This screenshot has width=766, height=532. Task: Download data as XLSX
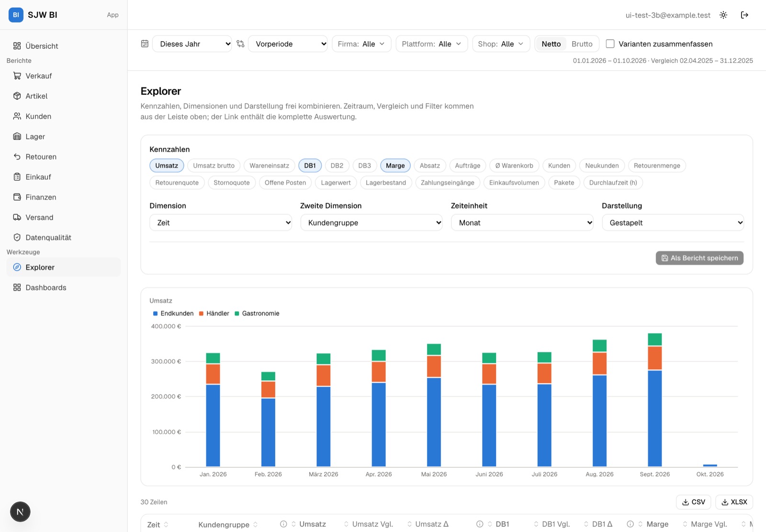734,502
